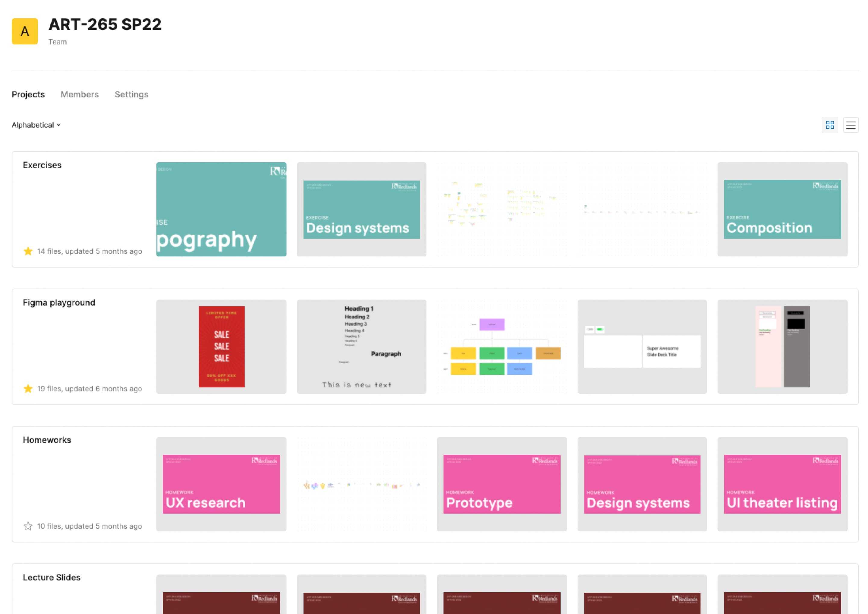The image size is (868, 614).
Task: Select the Projects tab
Action: [x=28, y=94]
